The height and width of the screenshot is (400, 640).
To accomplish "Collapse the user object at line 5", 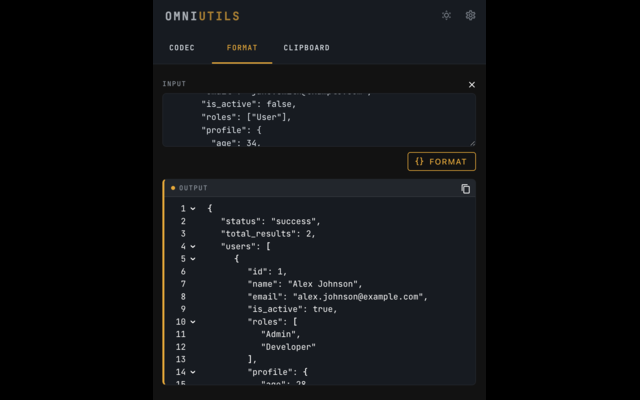I will 193,259.
